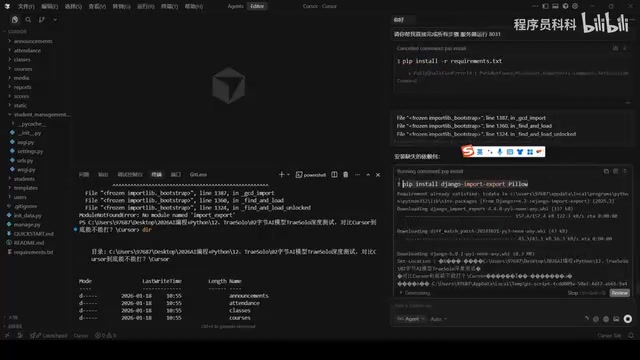Open the Explorer files icon
Image resolution: width=640 pixels, height=360 pixels.
pos(15,20)
